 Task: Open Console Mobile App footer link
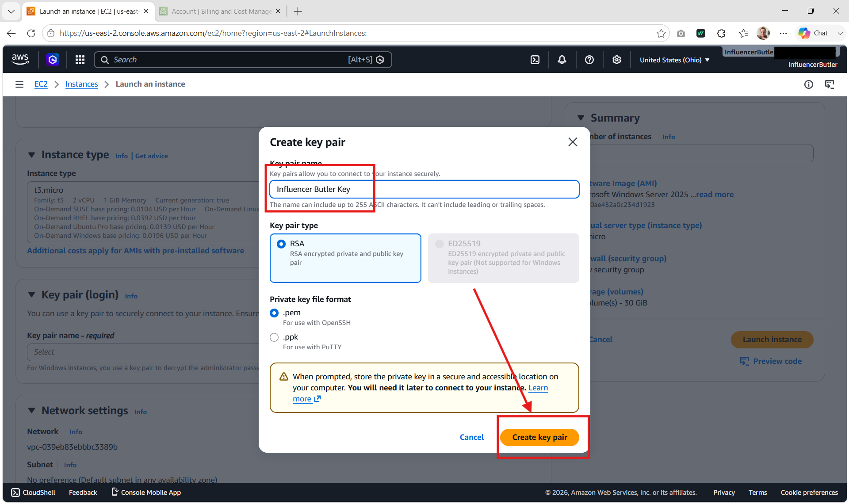click(146, 493)
